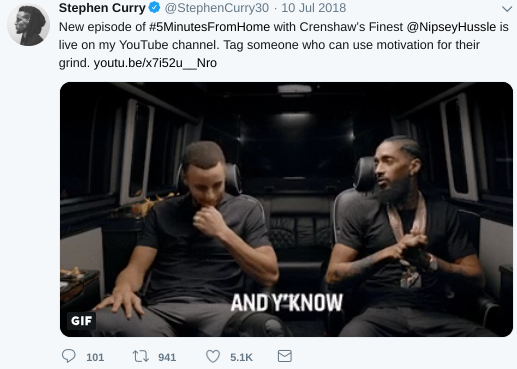Image resolution: width=517 pixels, height=369 pixels.
Task: Click the 941 retweets count
Action: 167,357
